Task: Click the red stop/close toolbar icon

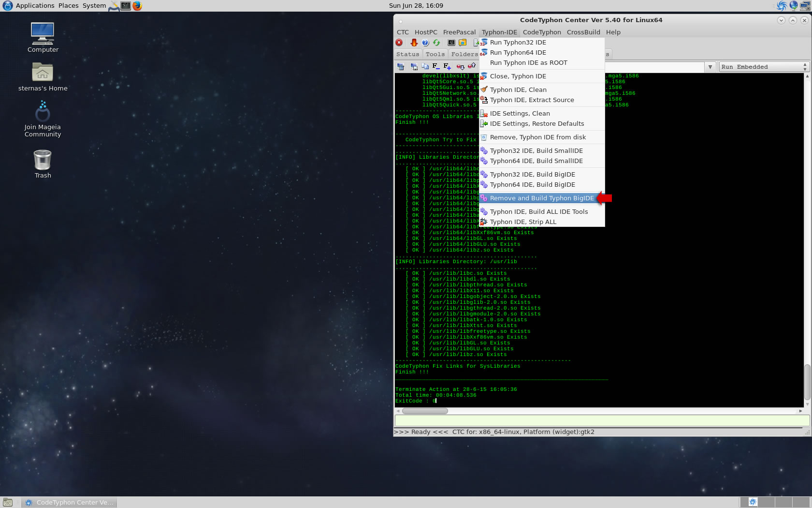Action: click(x=399, y=43)
